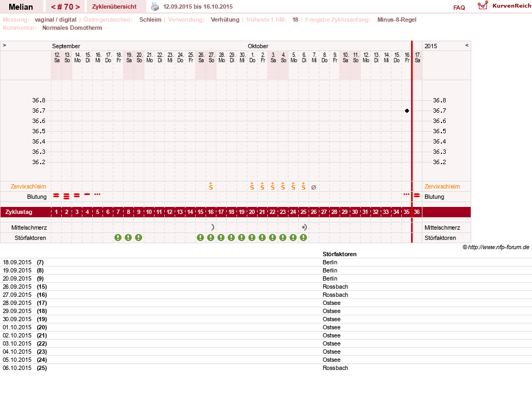This screenshot has width=532, height=416.
Task: Click the green Störfaktor icon on cycle day 20
Action: point(252,237)
